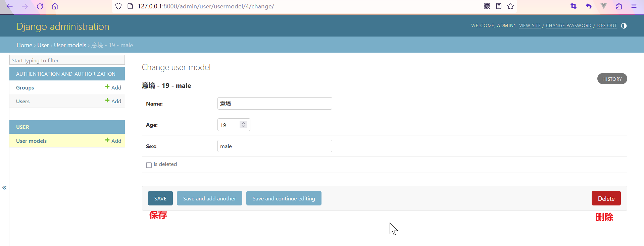
Task: Open the QR code icon in address bar
Action: click(487, 6)
